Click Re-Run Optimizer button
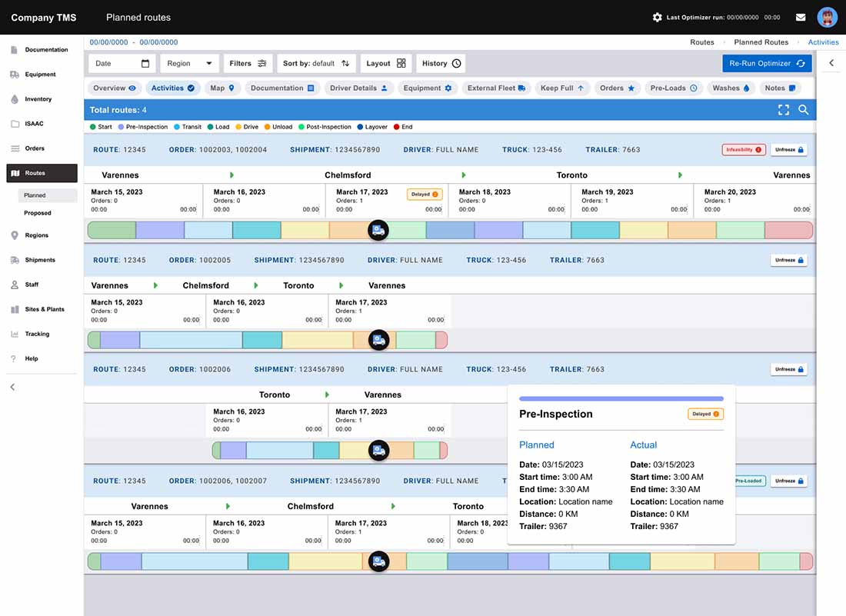 767,63
